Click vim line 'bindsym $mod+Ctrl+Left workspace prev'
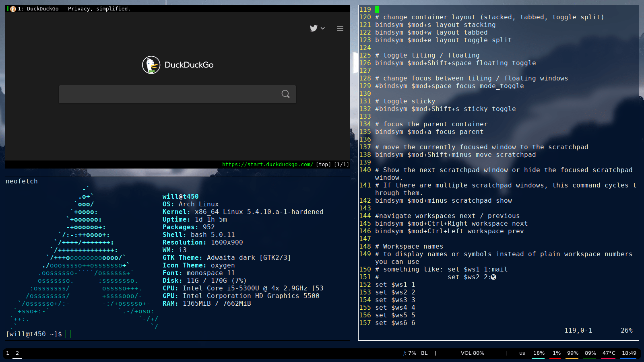Image resolution: width=644 pixels, height=362 pixels. [449, 231]
